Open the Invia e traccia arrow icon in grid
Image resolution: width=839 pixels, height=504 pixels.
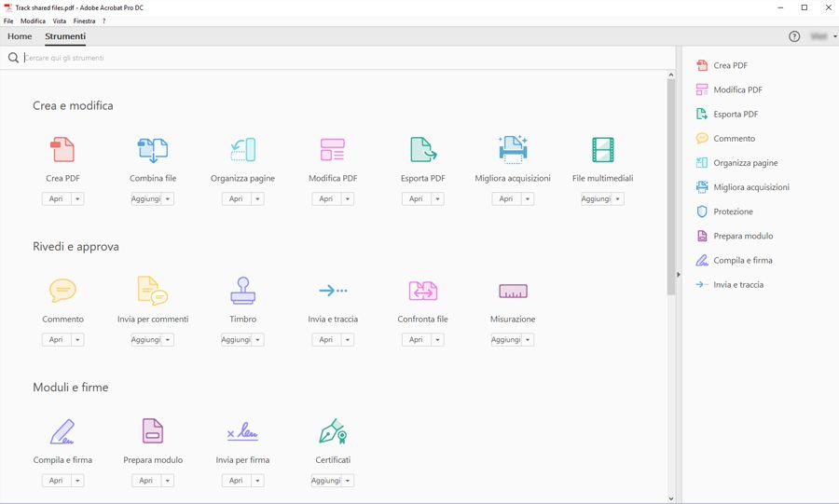click(333, 291)
